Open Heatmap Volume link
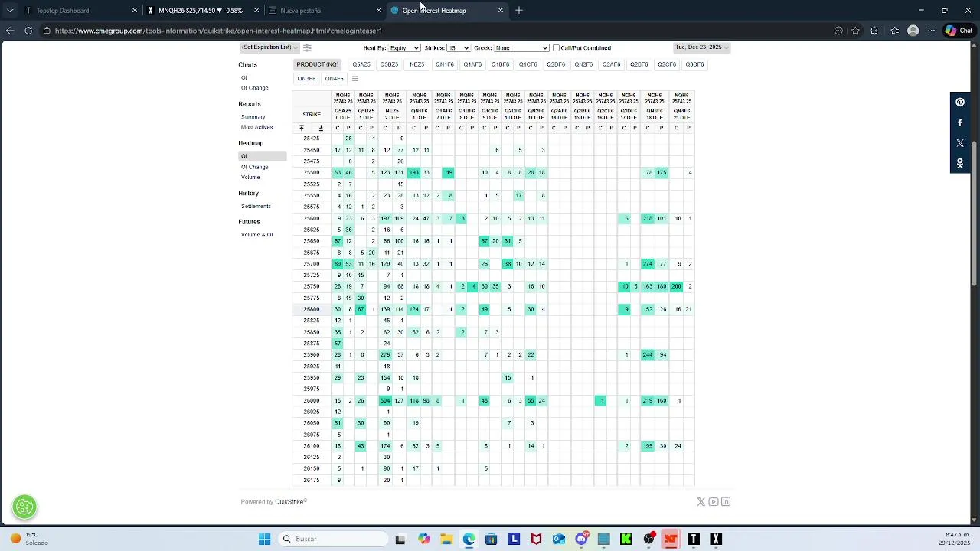The height and width of the screenshot is (551, 980). (250, 177)
